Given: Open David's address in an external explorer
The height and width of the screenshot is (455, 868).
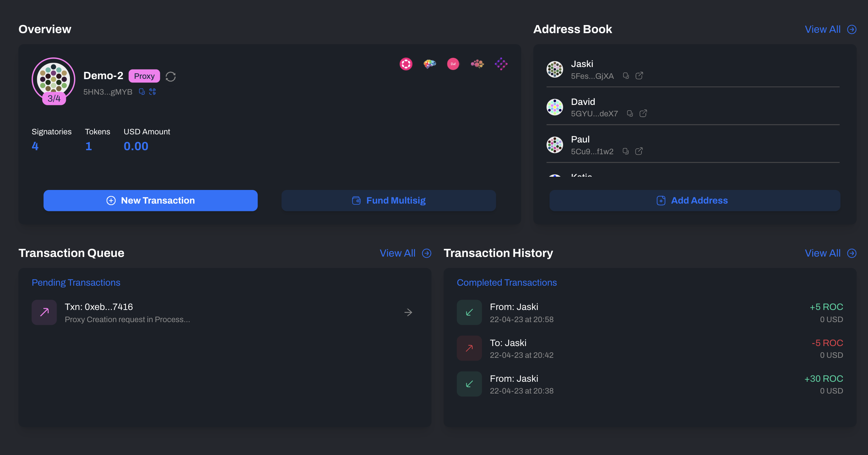Looking at the screenshot, I should pyautogui.click(x=643, y=113).
